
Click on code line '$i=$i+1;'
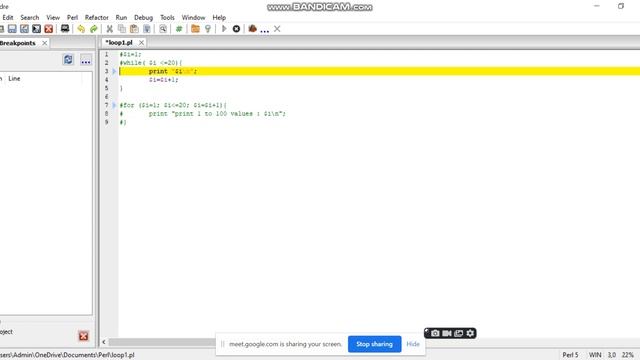163,80
